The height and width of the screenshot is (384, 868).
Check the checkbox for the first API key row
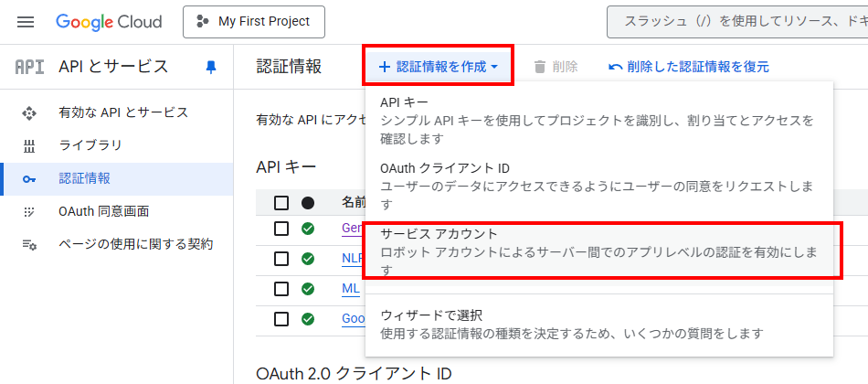click(x=281, y=229)
